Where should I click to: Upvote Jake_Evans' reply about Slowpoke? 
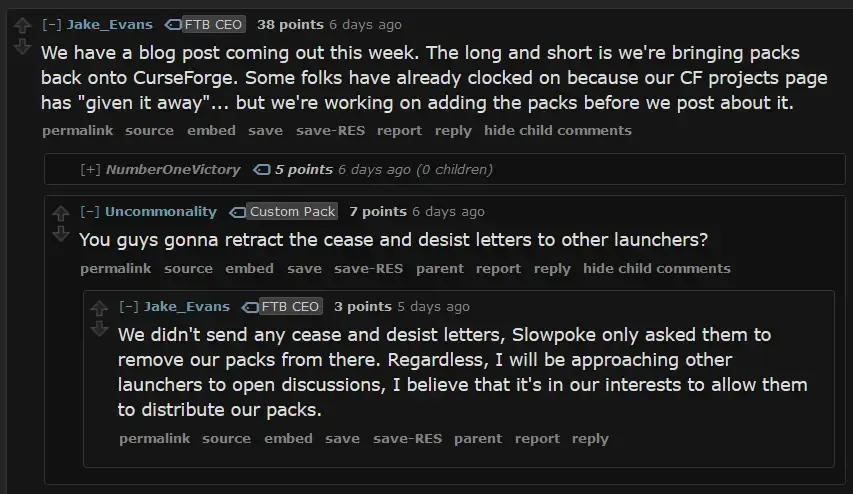[x=99, y=308]
